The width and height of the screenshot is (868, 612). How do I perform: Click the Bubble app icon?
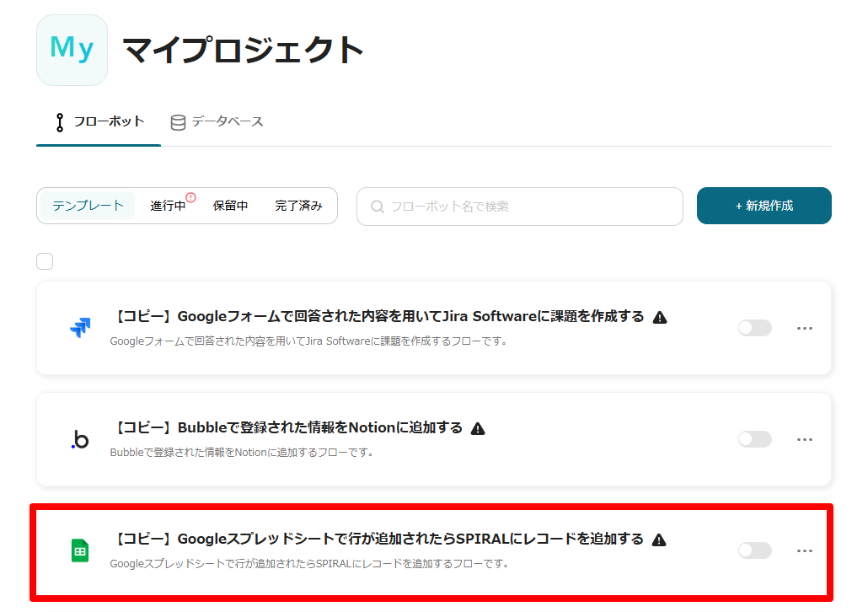80,439
